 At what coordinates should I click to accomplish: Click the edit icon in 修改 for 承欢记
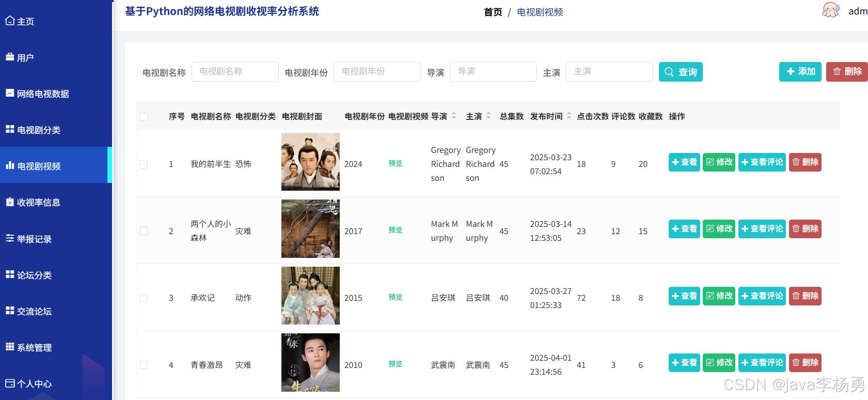pyautogui.click(x=710, y=296)
